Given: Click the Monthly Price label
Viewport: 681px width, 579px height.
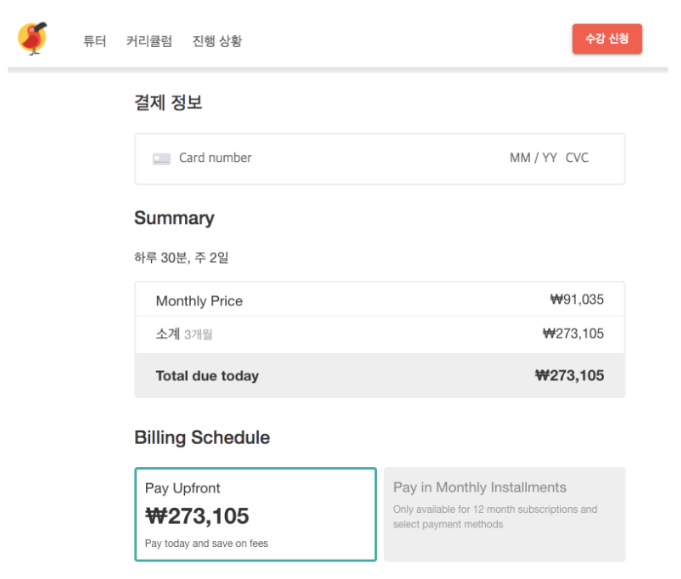Looking at the screenshot, I should (x=199, y=301).
